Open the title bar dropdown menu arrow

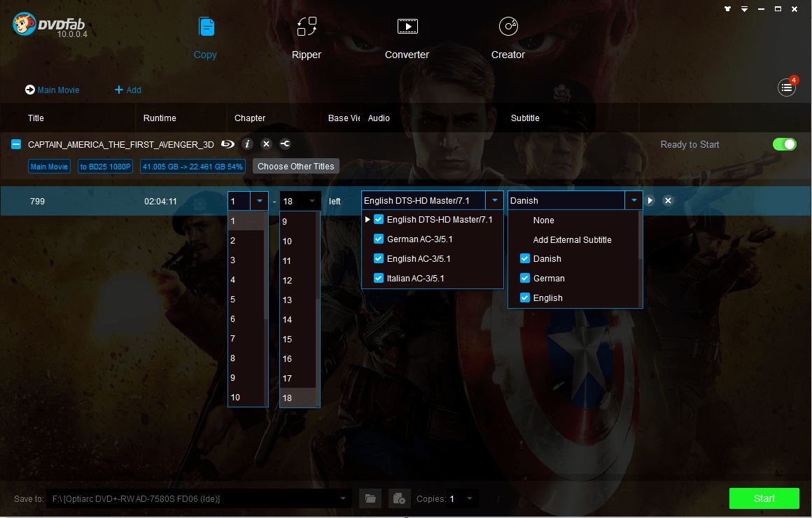[744, 9]
